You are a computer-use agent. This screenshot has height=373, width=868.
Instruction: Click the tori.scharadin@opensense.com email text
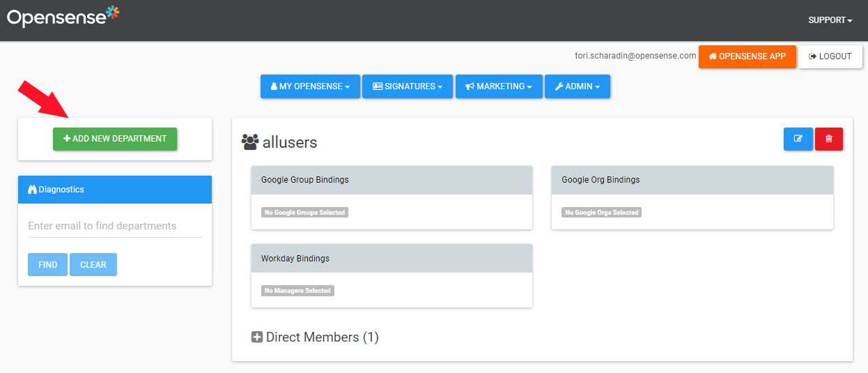coord(635,56)
